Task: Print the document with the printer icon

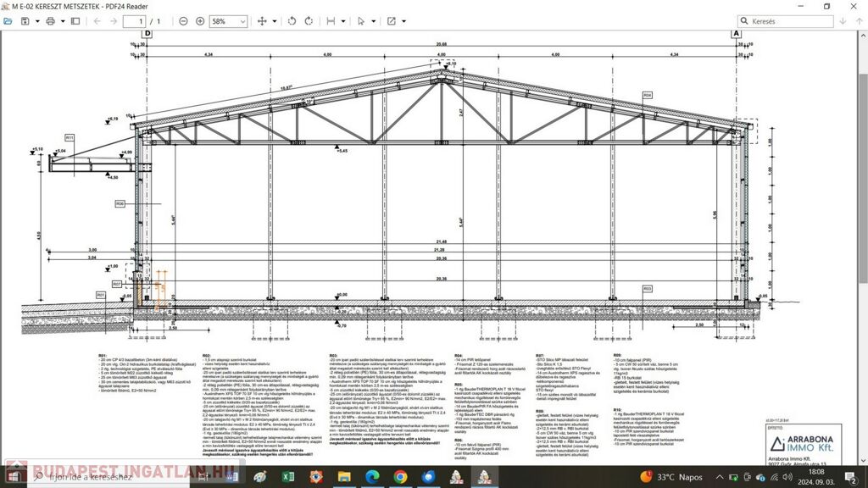Action: pos(51,21)
